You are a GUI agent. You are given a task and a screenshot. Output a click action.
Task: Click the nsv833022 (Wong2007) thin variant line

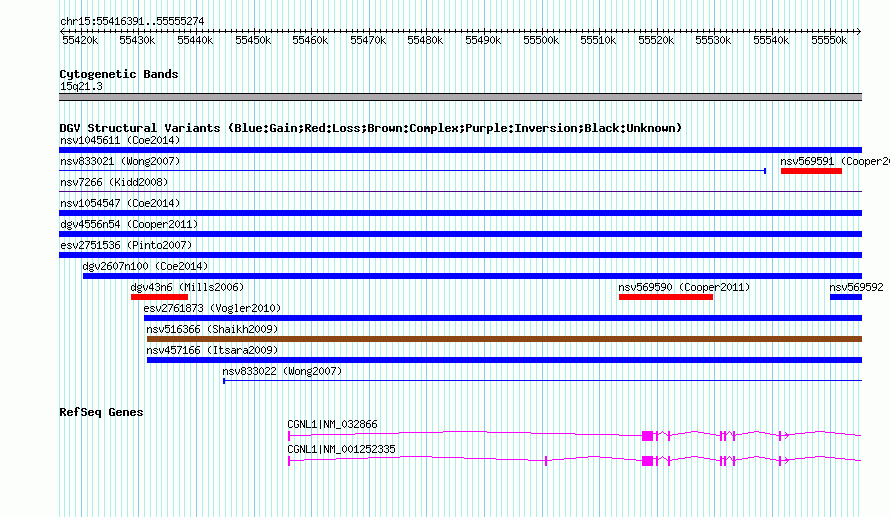click(x=543, y=381)
